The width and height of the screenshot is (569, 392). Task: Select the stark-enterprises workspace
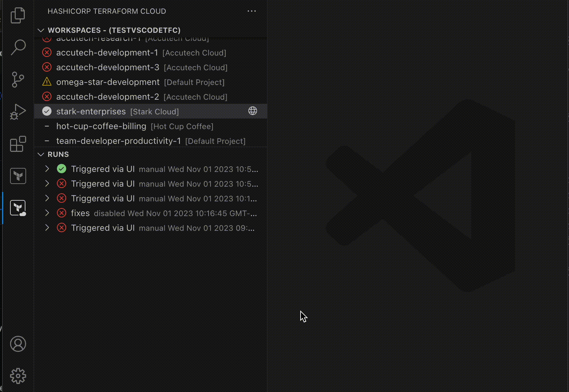[x=151, y=111]
